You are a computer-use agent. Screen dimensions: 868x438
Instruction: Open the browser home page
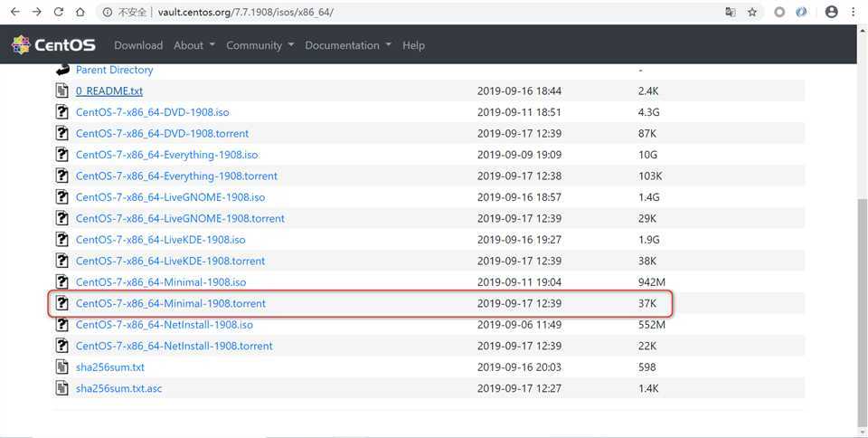coord(80,12)
